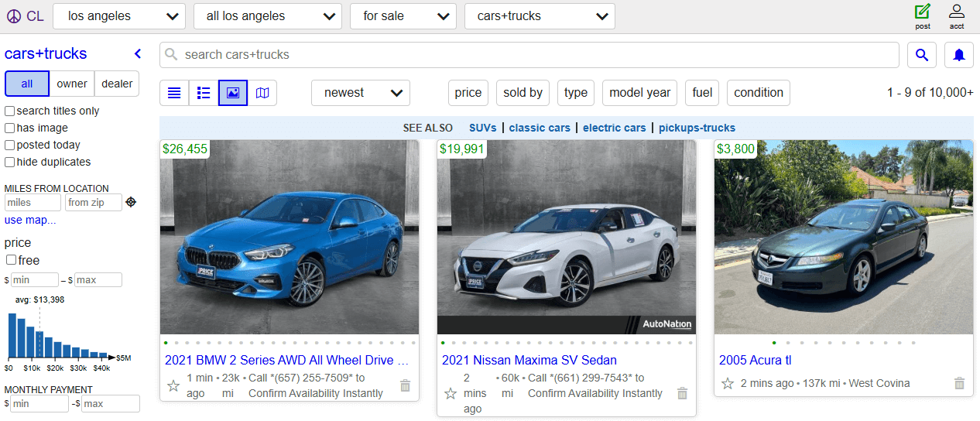
Task: Click the magnifier search button
Action: pos(921,55)
